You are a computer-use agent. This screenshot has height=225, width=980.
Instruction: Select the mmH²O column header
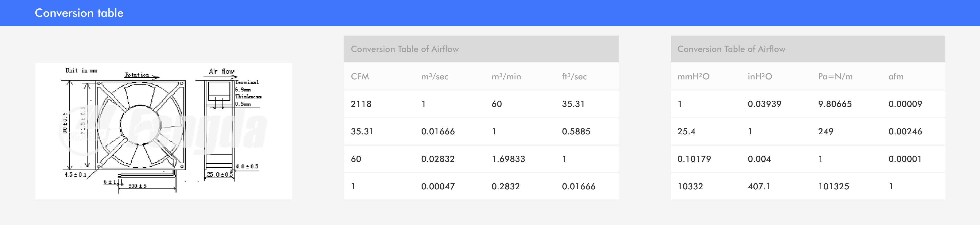click(693, 76)
